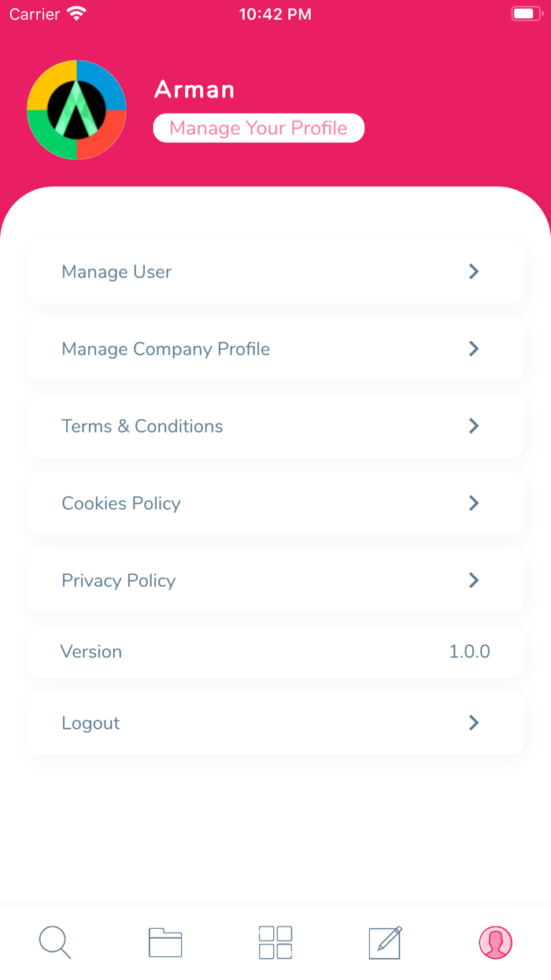Click Manage Your Profile button
Viewport: 551px width, 980px height.
point(258,128)
